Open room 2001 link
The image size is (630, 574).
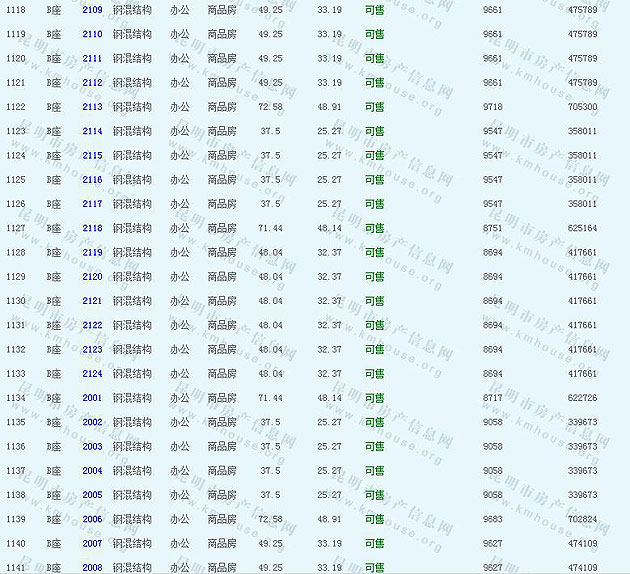click(92, 398)
